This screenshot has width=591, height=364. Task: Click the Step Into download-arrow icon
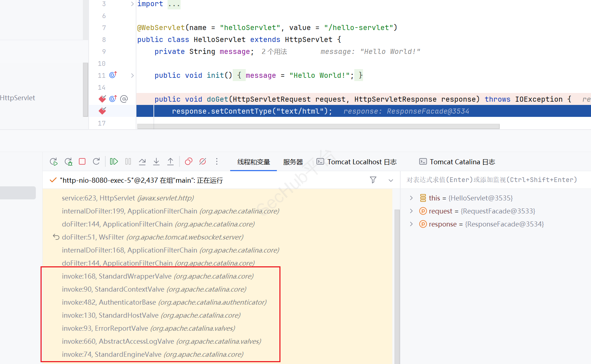156,161
